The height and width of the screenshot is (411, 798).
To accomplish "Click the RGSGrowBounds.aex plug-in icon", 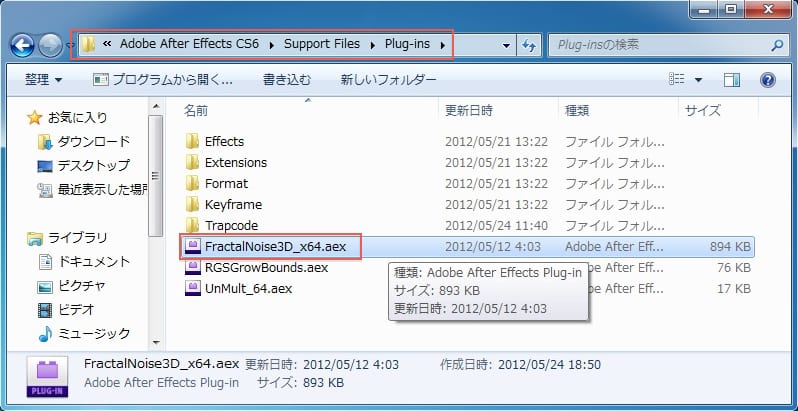I will (192, 268).
